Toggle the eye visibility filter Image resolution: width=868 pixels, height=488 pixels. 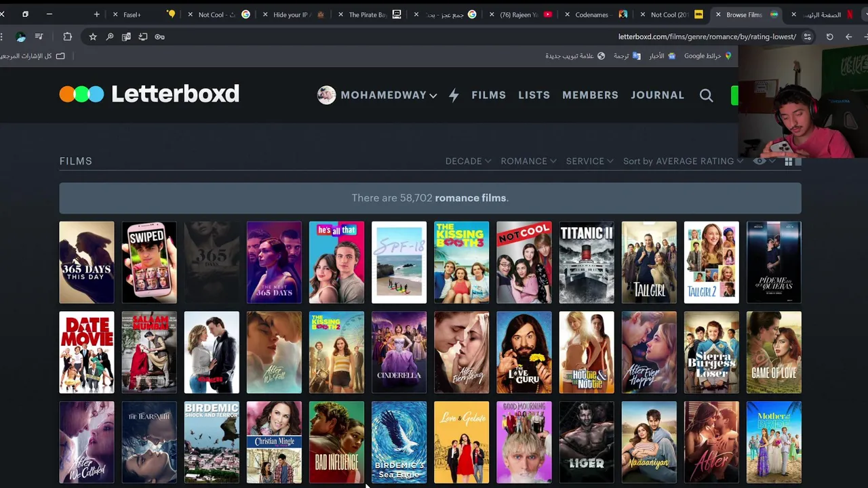(x=759, y=161)
